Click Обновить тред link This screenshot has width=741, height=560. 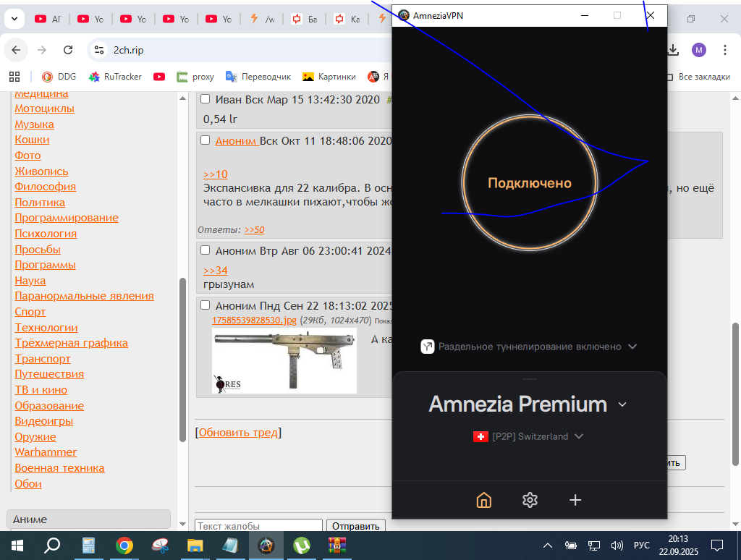[x=238, y=433]
